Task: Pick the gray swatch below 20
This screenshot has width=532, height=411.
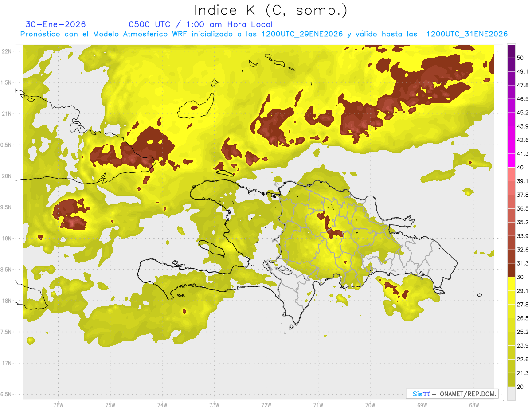Action: (x=511, y=394)
